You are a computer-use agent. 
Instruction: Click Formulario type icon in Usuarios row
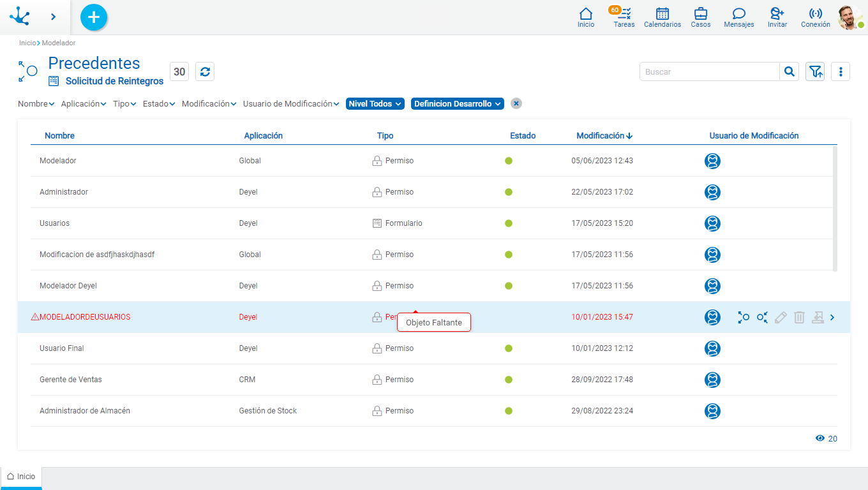377,223
